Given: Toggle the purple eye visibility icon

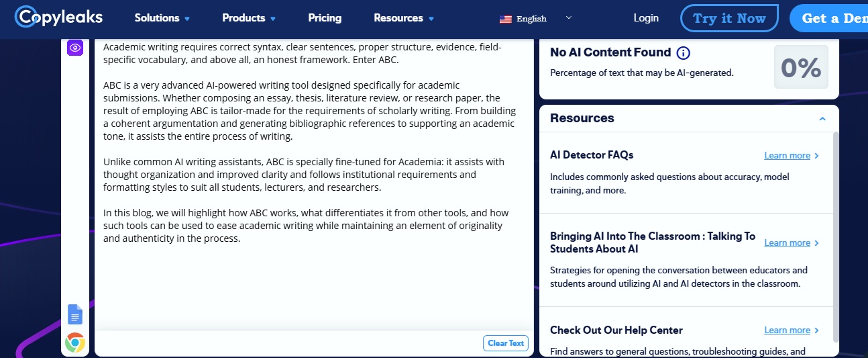Looking at the screenshot, I should pos(75,48).
